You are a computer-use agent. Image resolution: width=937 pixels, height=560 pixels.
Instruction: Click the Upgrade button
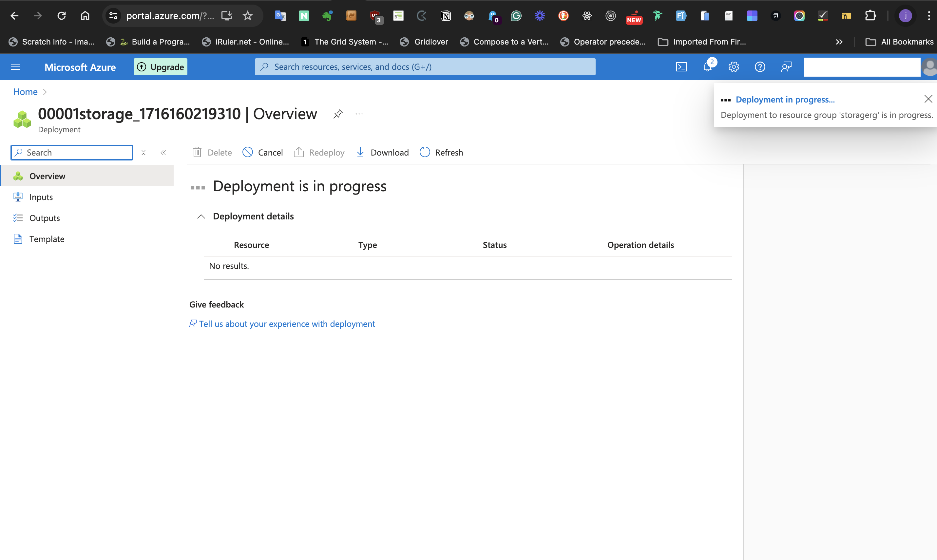[x=160, y=67]
